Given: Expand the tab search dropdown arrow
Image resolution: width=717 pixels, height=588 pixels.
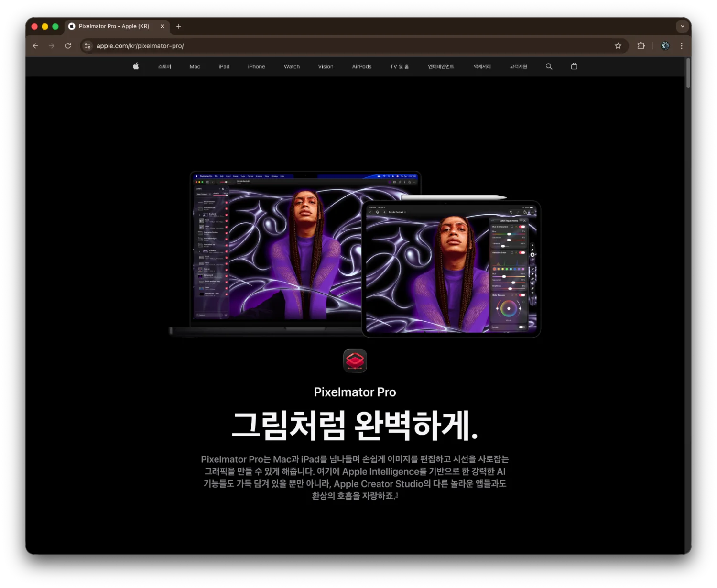Looking at the screenshot, I should click(x=682, y=26).
